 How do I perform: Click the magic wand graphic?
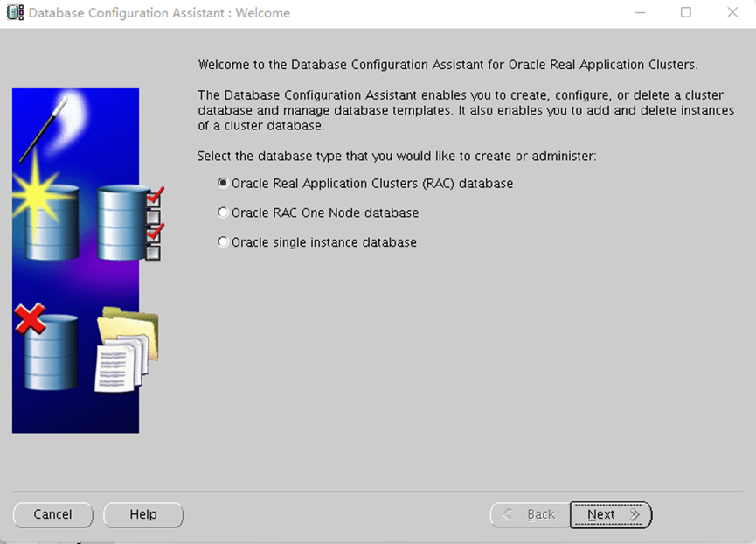[44, 129]
